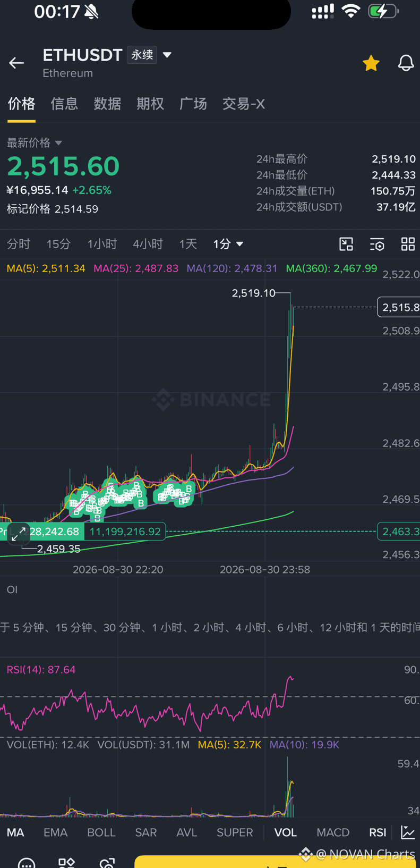Tap the MA(25): 2,487.83 legend
This screenshot has width=420, height=868.
(x=136, y=268)
